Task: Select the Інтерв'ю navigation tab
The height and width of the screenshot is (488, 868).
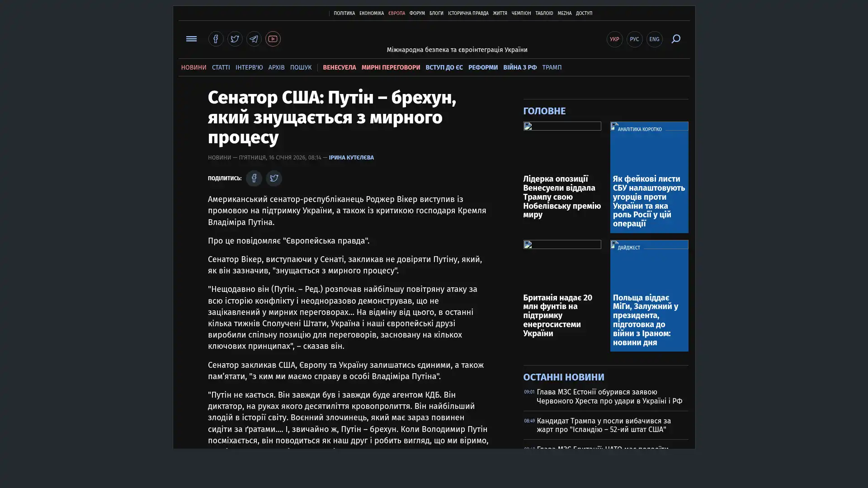Action: pyautogui.click(x=249, y=67)
